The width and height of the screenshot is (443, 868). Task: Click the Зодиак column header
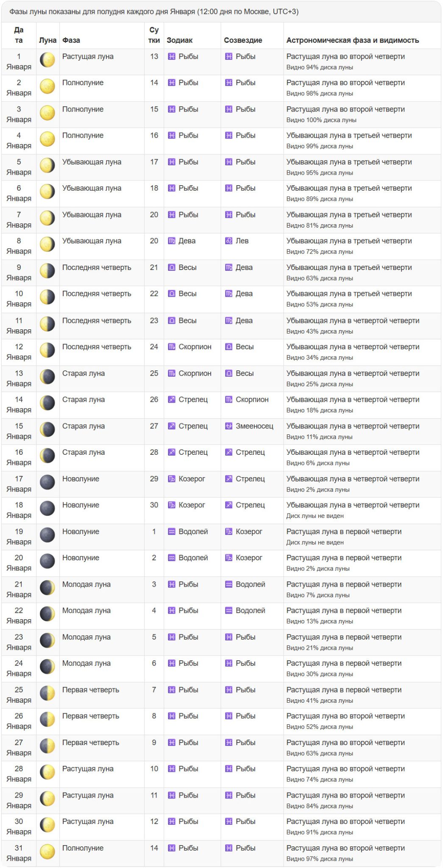click(x=179, y=40)
